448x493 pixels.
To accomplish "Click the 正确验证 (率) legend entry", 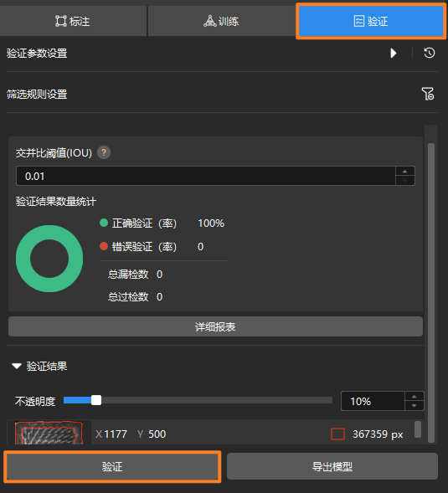I will coord(138,223).
